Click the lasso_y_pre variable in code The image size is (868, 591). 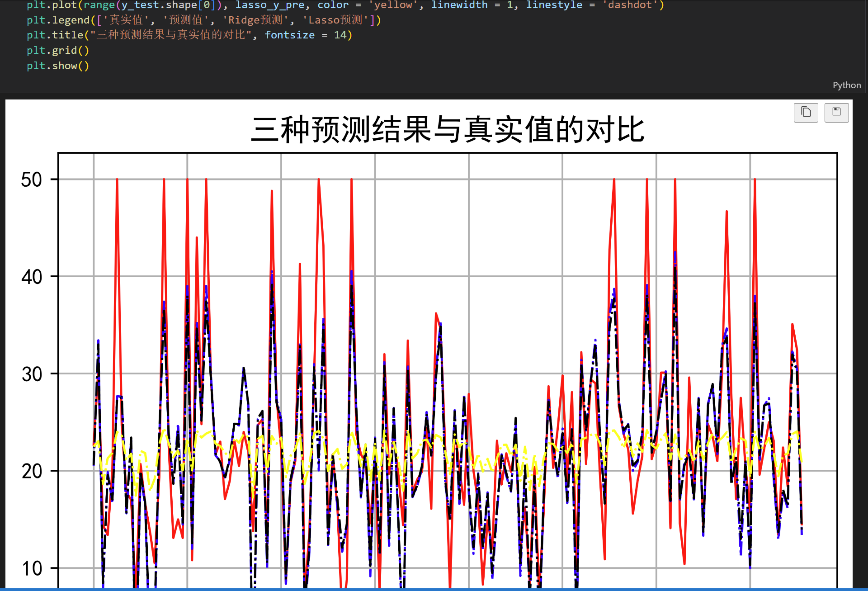point(270,5)
